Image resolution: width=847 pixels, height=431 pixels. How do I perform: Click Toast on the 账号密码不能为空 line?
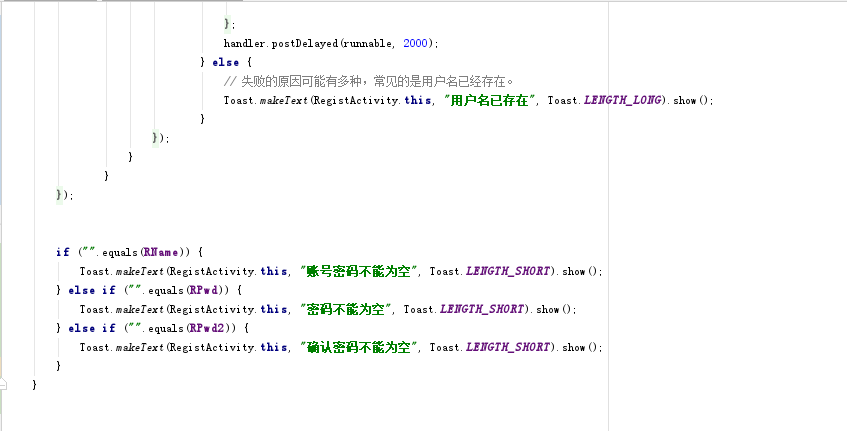click(95, 272)
